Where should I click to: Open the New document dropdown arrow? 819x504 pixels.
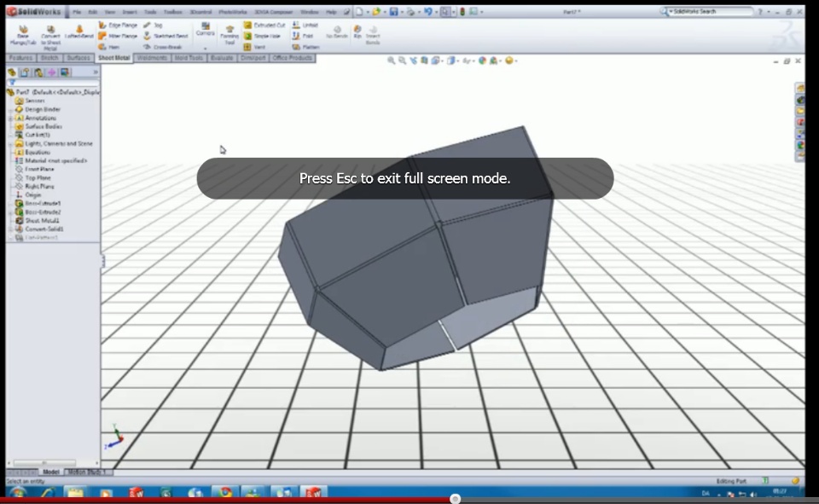click(367, 11)
